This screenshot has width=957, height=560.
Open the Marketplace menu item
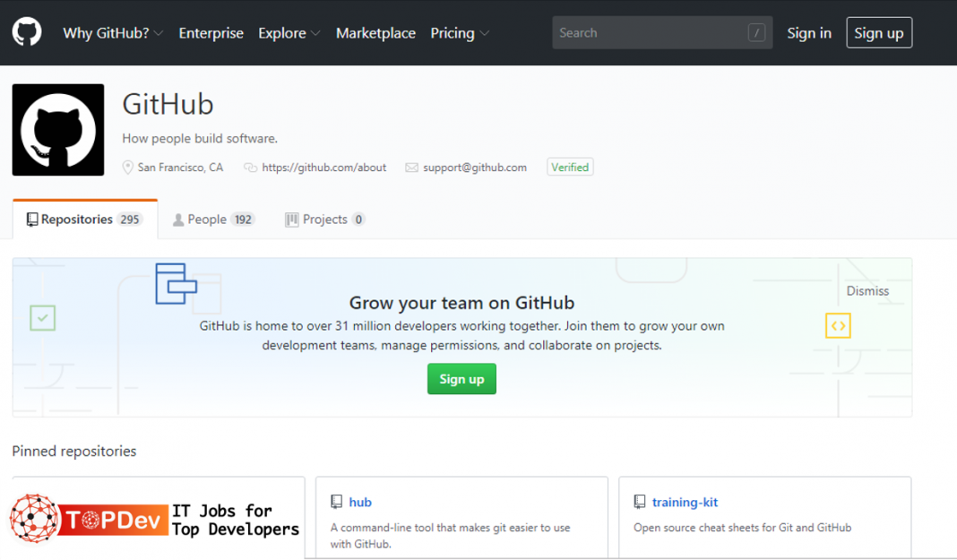[375, 33]
